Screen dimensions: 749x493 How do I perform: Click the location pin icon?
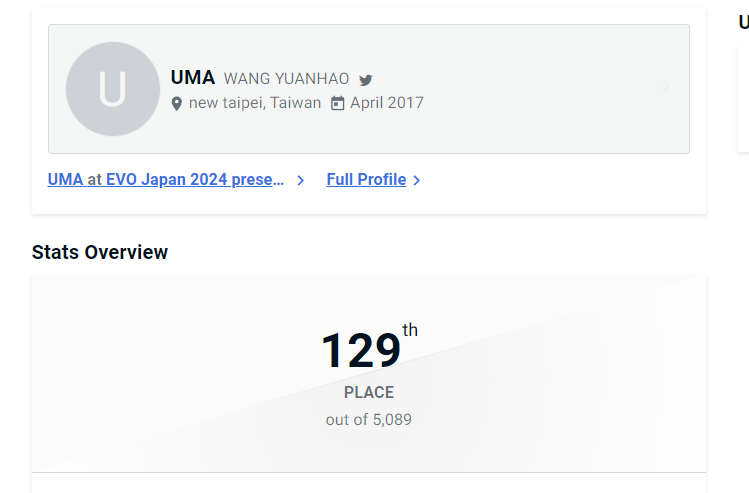tap(177, 104)
